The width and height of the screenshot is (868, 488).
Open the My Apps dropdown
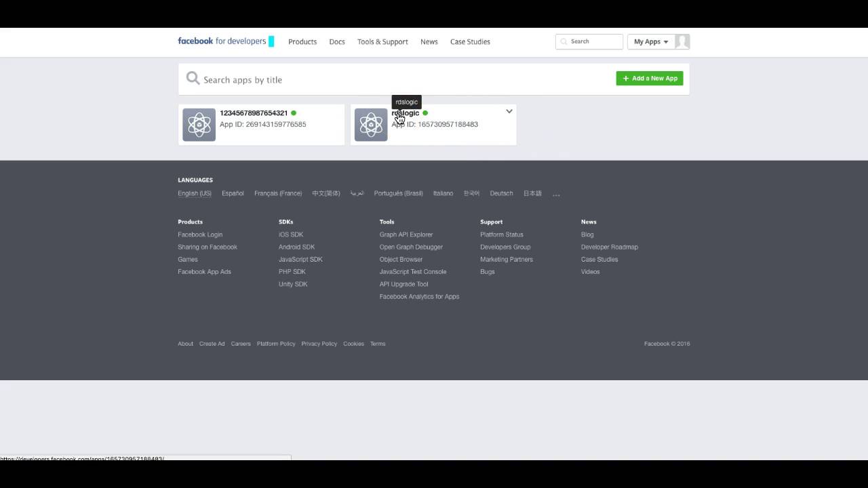pos(651,41)
